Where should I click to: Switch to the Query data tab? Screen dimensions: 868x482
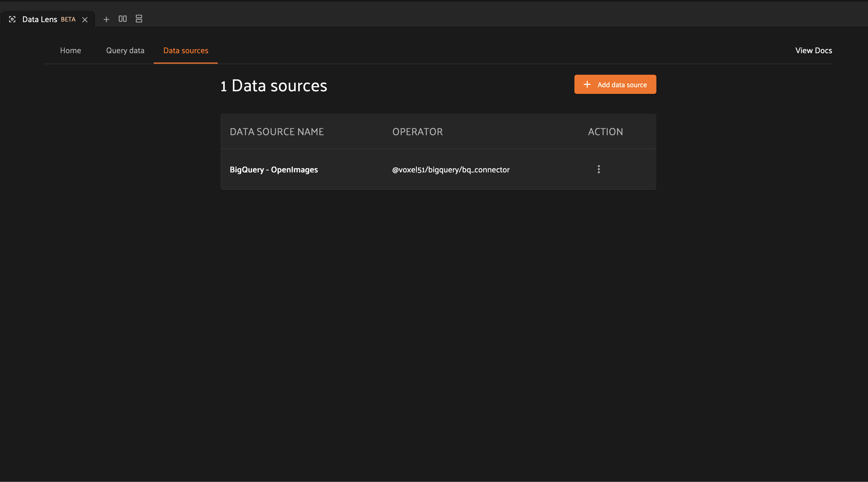125,51
